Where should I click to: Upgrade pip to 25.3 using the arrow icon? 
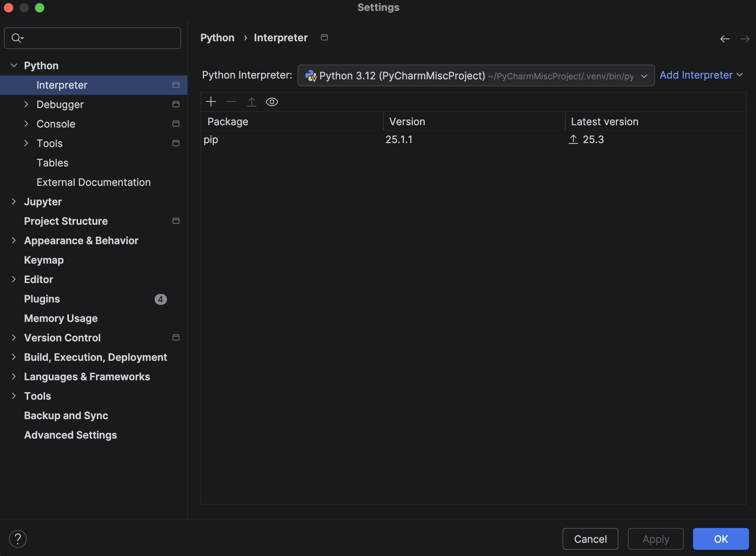[x=573, y=139]
